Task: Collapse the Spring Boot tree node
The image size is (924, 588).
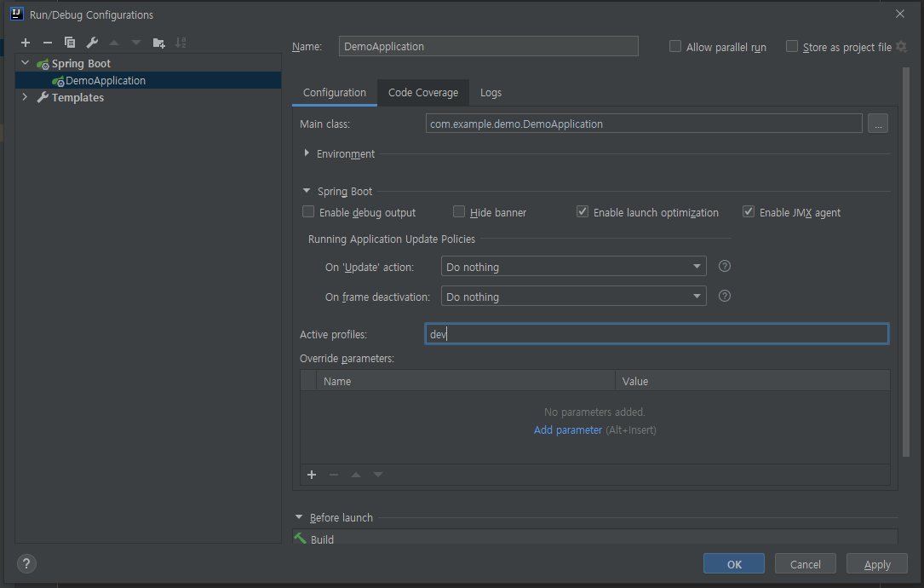Action: coord(25,62)
